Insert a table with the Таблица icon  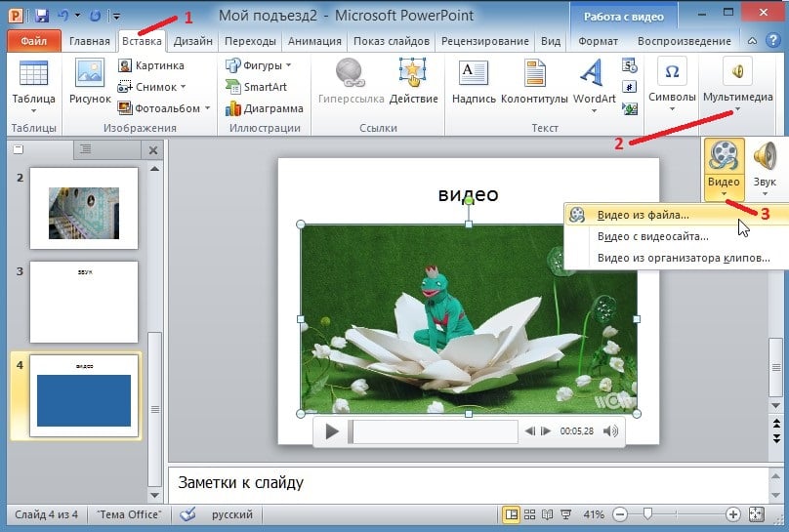33,86
